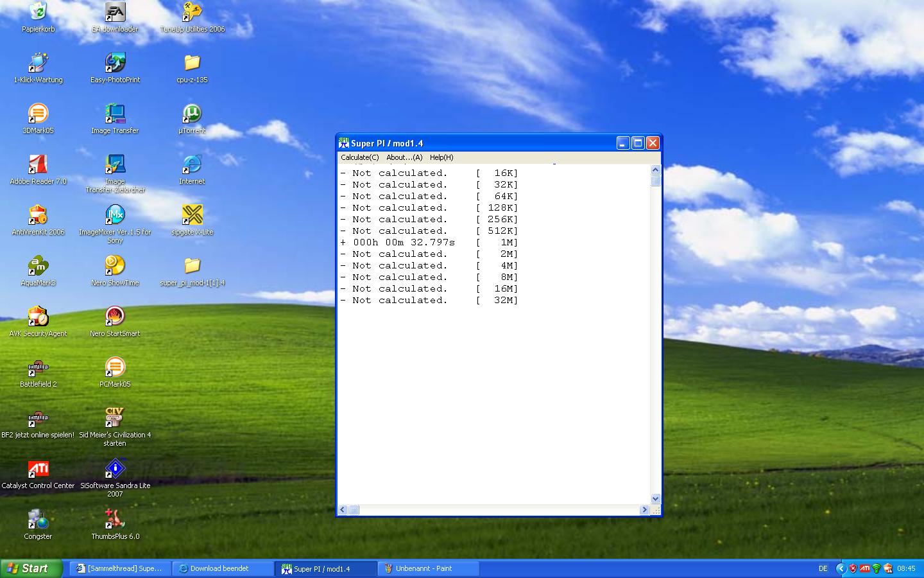
Task: Click the 1M result line 32.797s
Action: coord(429,242)
